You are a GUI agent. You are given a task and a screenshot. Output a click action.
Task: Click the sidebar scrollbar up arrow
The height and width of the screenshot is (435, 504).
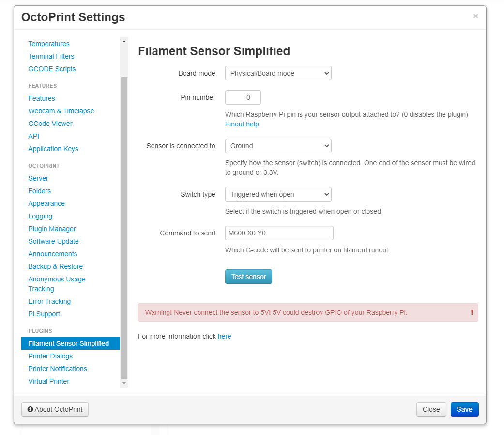124,41
